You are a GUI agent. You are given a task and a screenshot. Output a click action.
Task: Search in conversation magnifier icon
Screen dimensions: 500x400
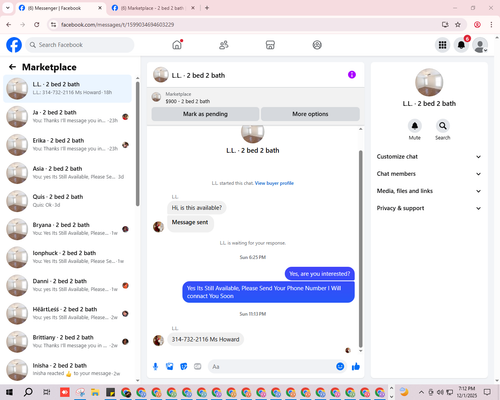(443, 126)
